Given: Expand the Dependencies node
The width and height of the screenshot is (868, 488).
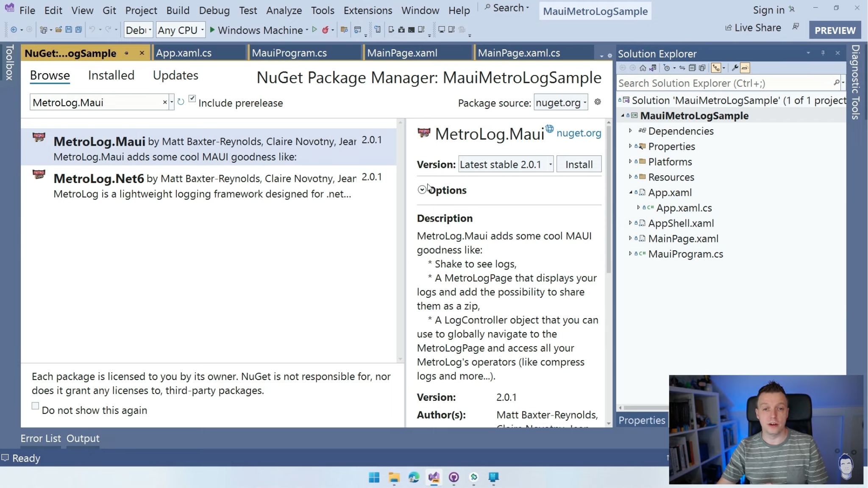Looking at the screenshot, I should 630,131.
